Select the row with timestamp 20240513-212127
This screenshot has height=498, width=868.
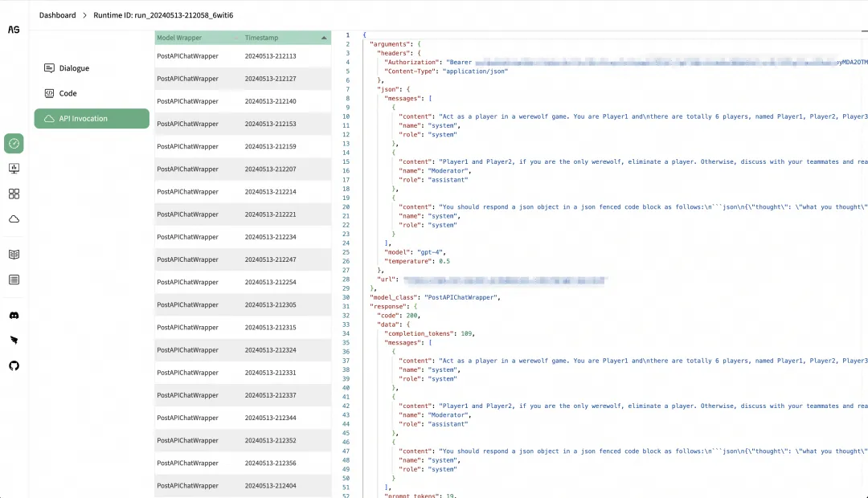(x=243, y=79)
